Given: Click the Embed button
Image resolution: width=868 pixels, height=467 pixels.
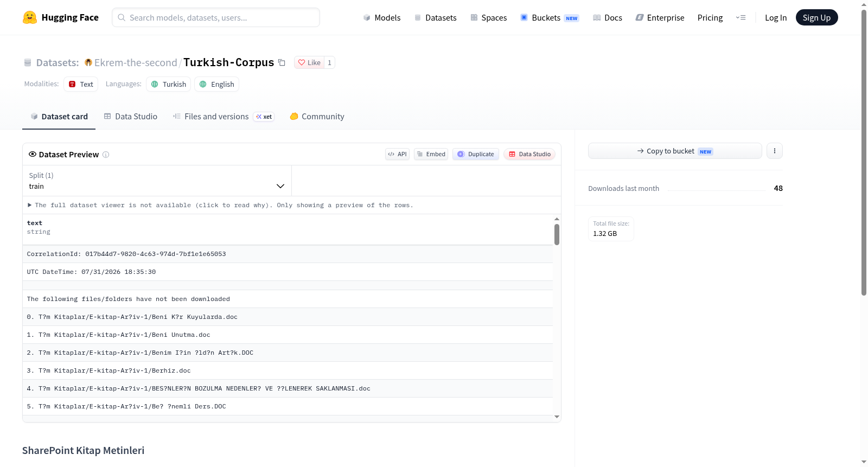Looking at the screenshot, I should [431, 154].
